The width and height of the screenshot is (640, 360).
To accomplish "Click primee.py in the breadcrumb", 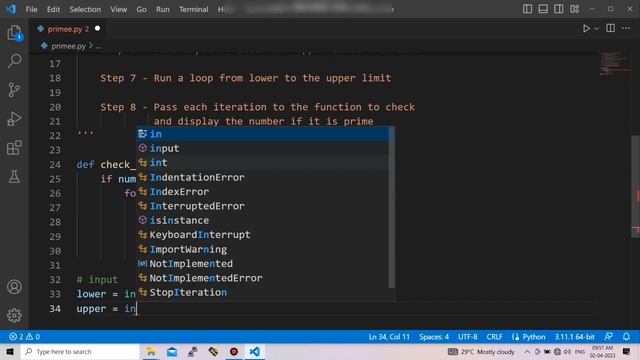I will [68, 46].
